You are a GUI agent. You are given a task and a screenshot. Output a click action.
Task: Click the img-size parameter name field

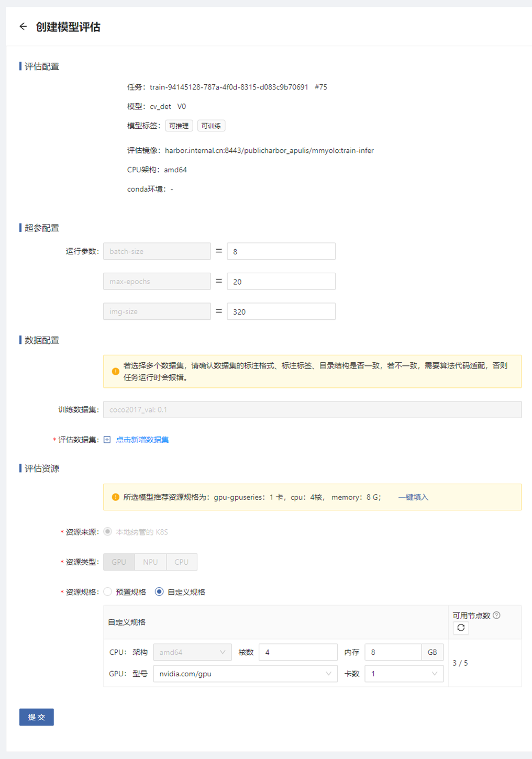coord(157,311)
